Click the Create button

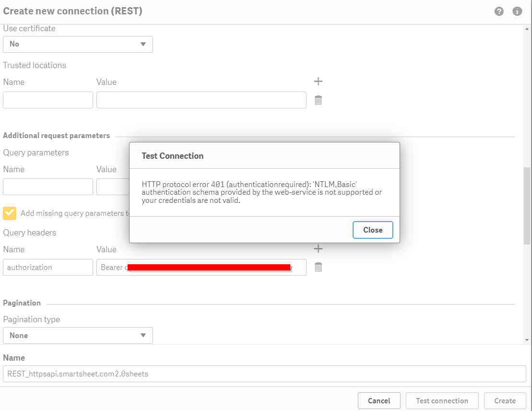point(505,401)
